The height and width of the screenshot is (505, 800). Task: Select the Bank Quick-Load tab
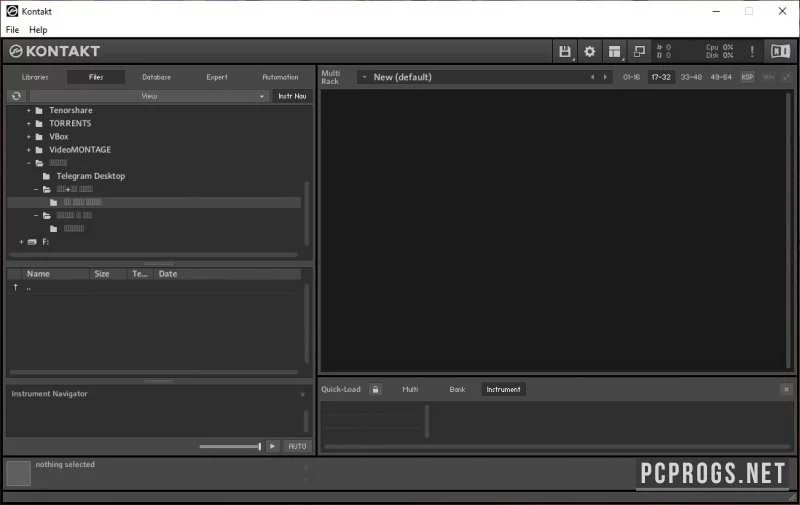(x=457, y=389)
